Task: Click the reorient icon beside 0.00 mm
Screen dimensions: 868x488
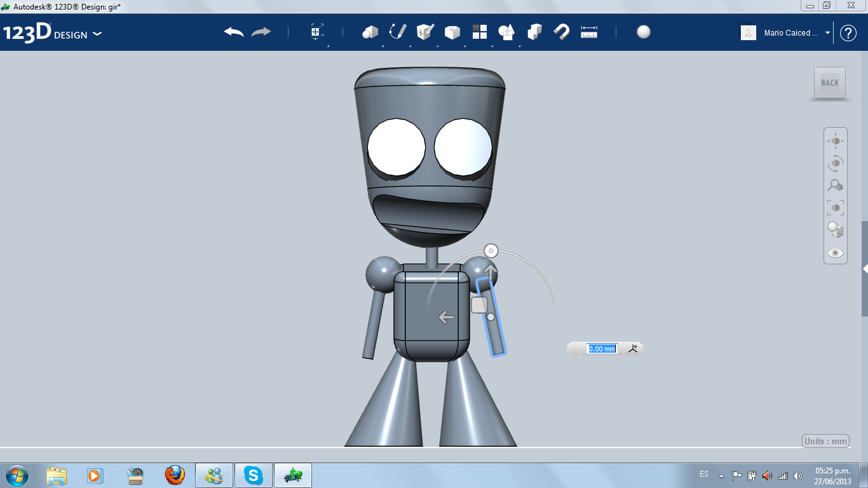Action: (x=633, y=348)
